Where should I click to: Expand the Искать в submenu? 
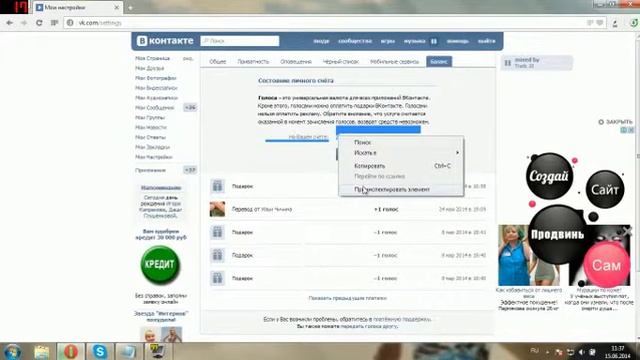pos(401,153)
